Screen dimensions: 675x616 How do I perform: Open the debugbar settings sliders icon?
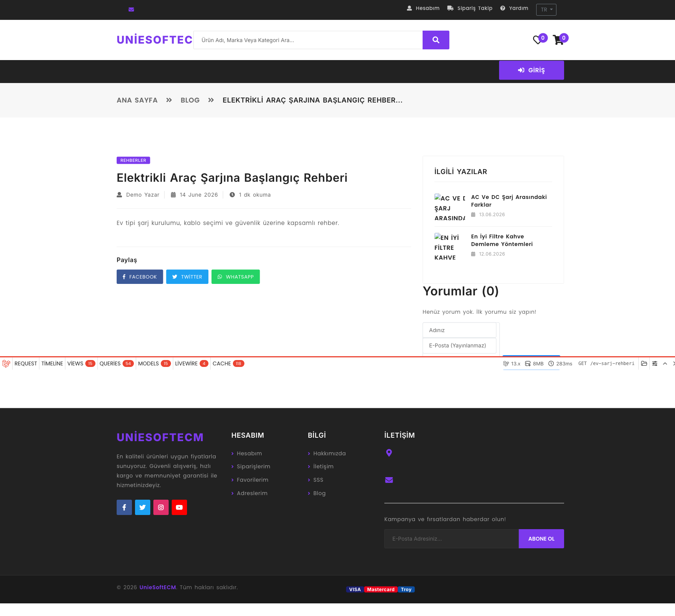point(655,363)
